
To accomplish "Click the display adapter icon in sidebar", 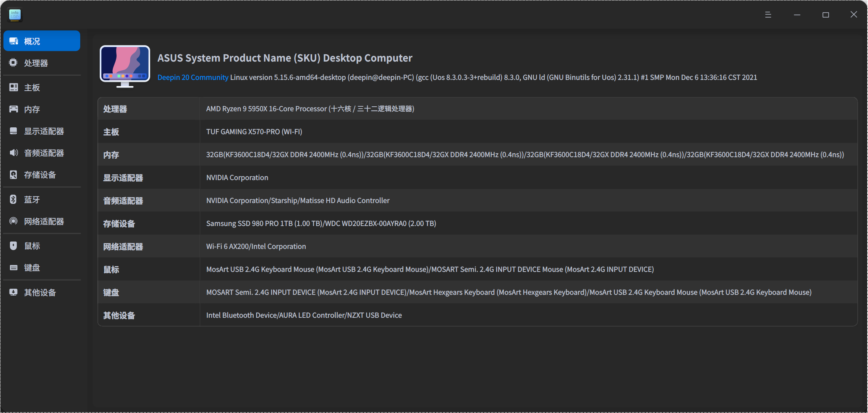I will pyautogui.click(x=13, y=131).
